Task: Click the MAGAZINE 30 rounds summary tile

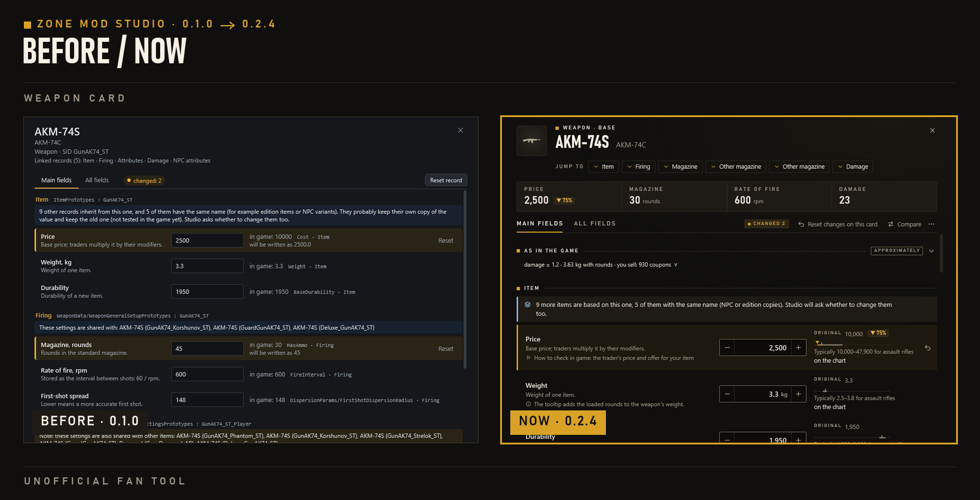Action: (674, 197)
